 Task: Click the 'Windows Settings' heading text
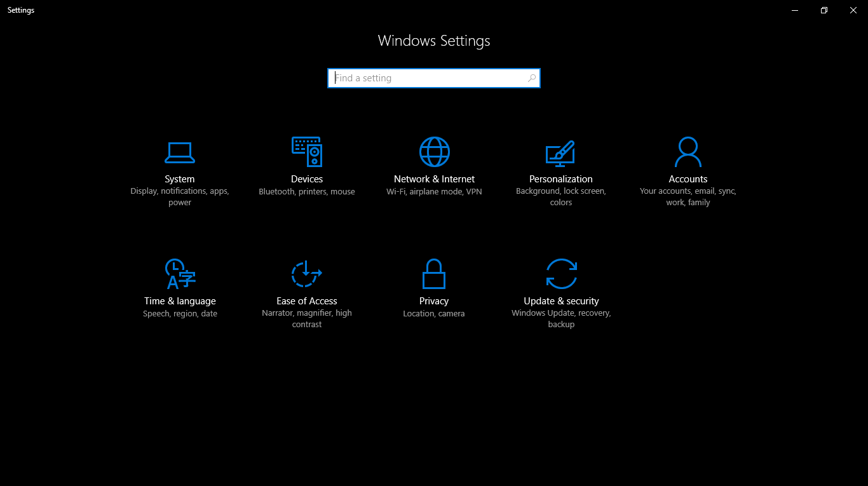click(x=434, y=41)
